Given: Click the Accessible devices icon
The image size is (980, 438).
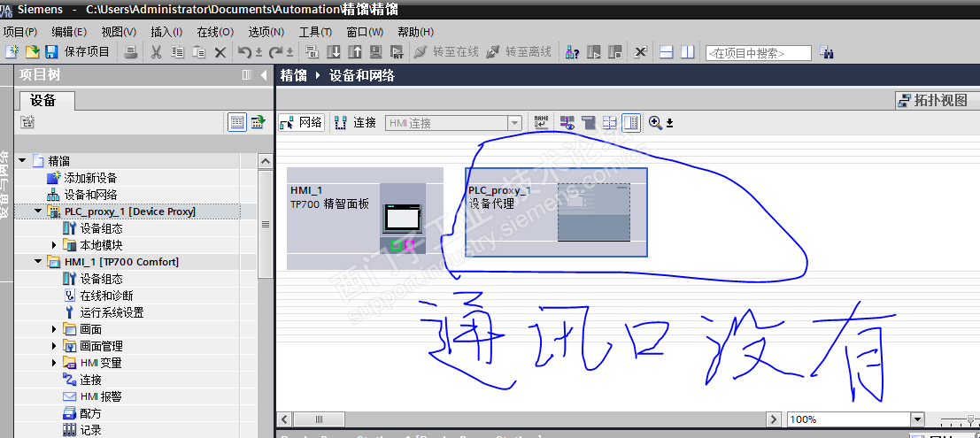Looking at the screenshot, I should (572, 52).
